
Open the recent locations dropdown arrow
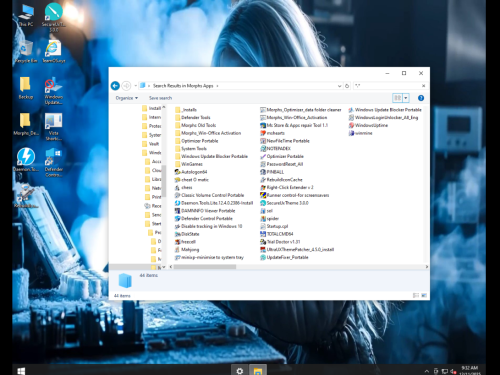136,86
